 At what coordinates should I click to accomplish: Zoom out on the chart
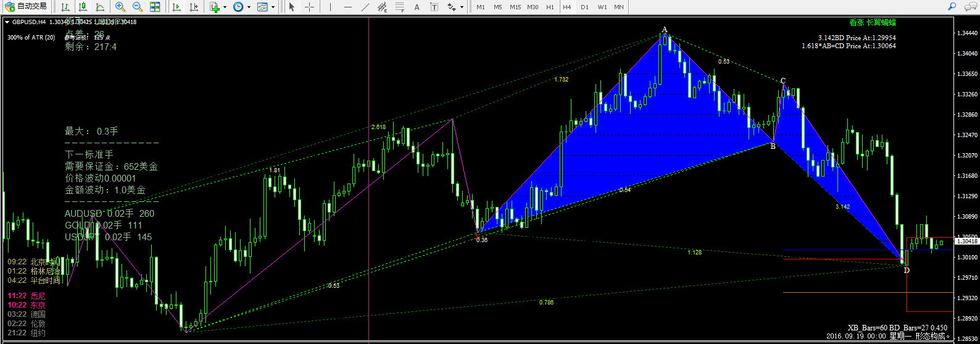[x=138, y=7]
